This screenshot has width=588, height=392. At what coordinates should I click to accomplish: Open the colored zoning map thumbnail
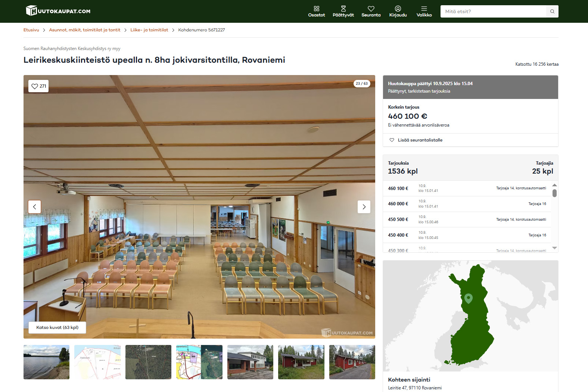(x=199, y=362)
